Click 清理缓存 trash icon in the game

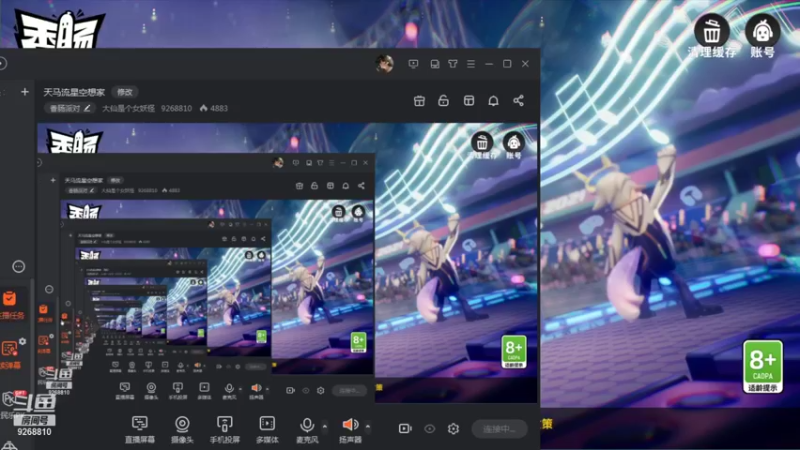(712, 36)
